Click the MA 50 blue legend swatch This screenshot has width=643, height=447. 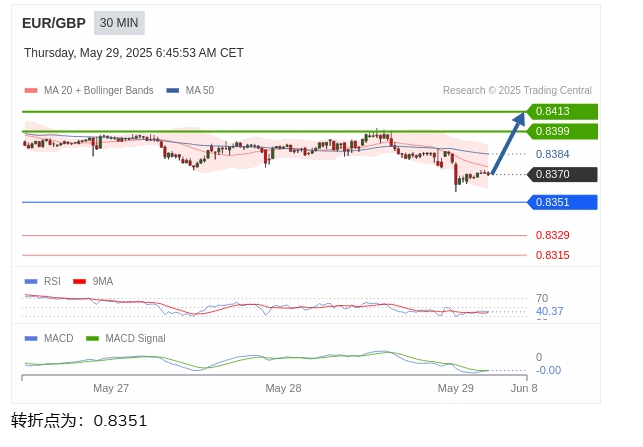tap(173, 90)
